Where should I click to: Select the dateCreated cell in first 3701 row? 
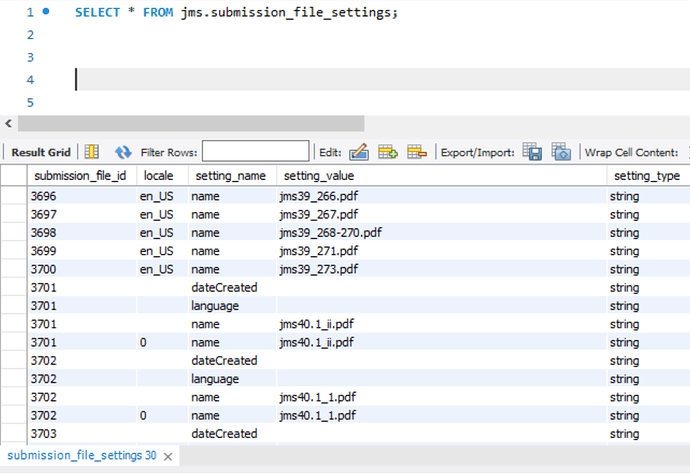tap(232, 287)
